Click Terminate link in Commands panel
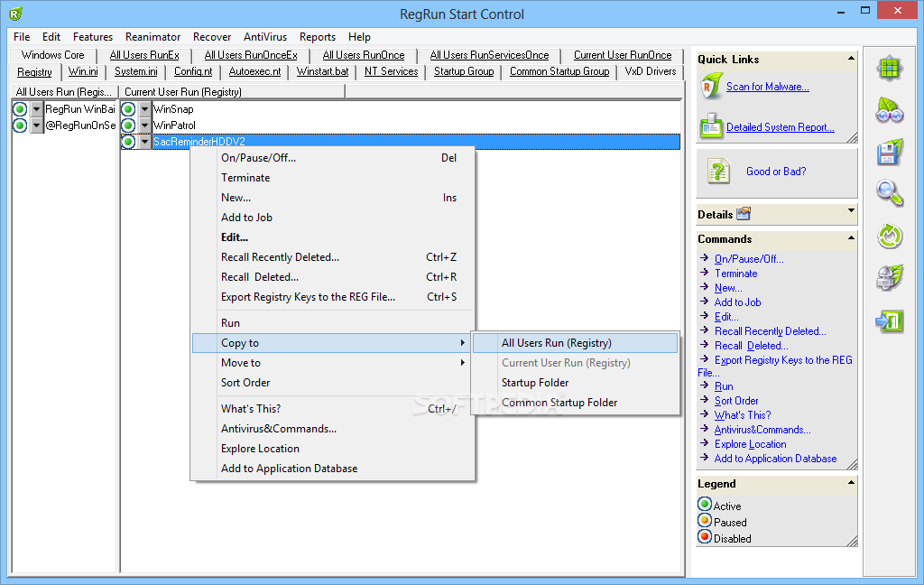 (x=736, y=274)
